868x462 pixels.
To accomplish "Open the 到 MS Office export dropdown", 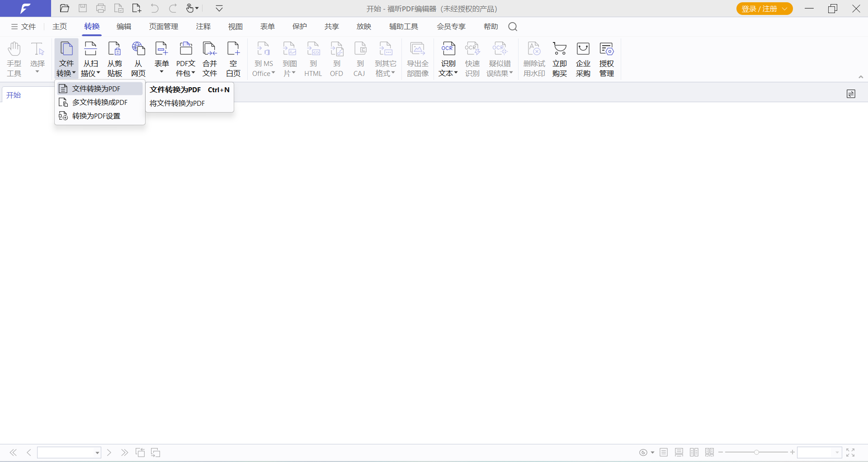I will (264, 59).
